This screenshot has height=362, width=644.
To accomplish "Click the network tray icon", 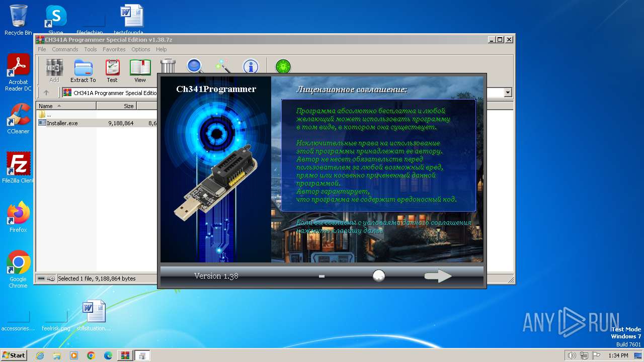I will pyautogui.click(x=585, y=355).
